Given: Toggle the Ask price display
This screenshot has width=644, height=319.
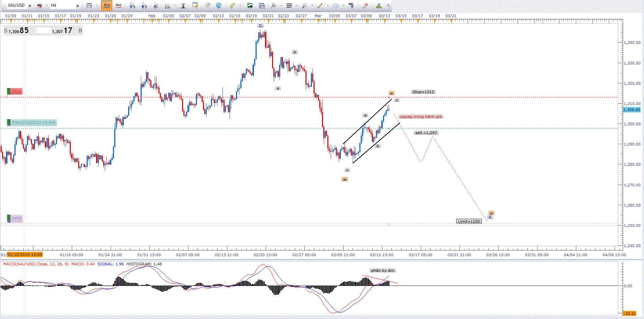Looking at the screenshot, I should (118, 5).
